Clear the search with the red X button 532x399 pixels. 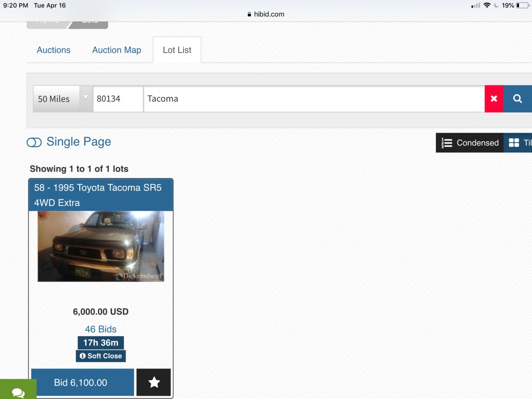pos(494,99)
